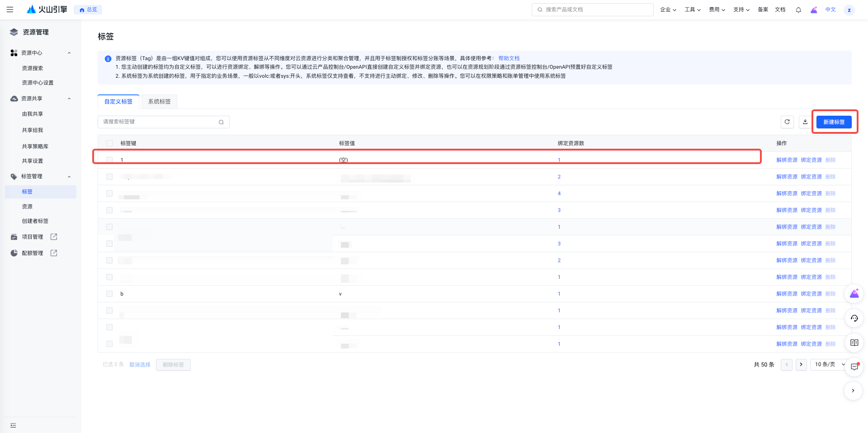Open the user avatar menu
This screenshot has width=868, height=433.
(x=849, y=10)
